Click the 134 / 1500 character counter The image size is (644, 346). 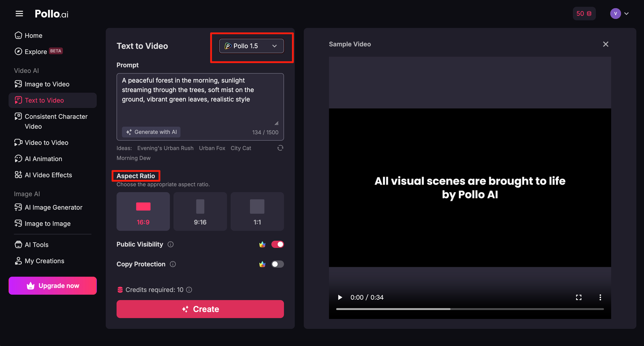265,132
